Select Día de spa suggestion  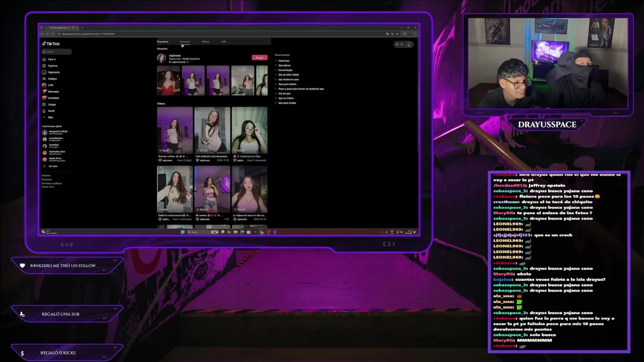[284, 94]
